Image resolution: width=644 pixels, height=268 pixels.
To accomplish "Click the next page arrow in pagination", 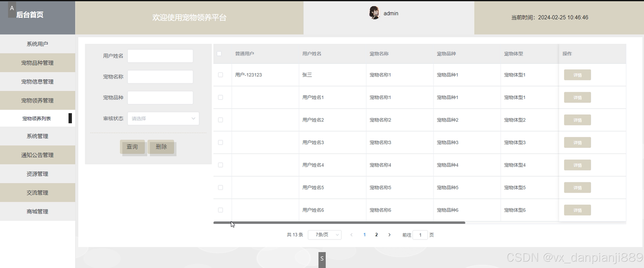I will (389, 235).
